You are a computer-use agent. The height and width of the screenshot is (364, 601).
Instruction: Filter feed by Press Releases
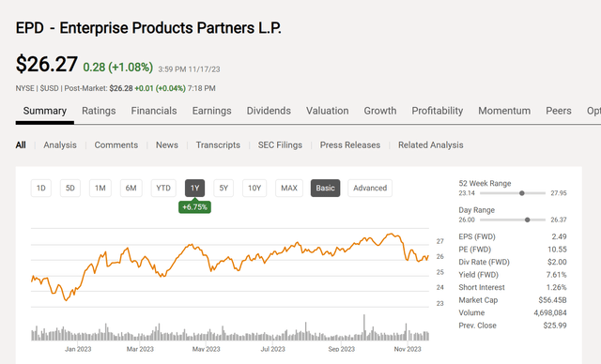[x=350, y=145]
